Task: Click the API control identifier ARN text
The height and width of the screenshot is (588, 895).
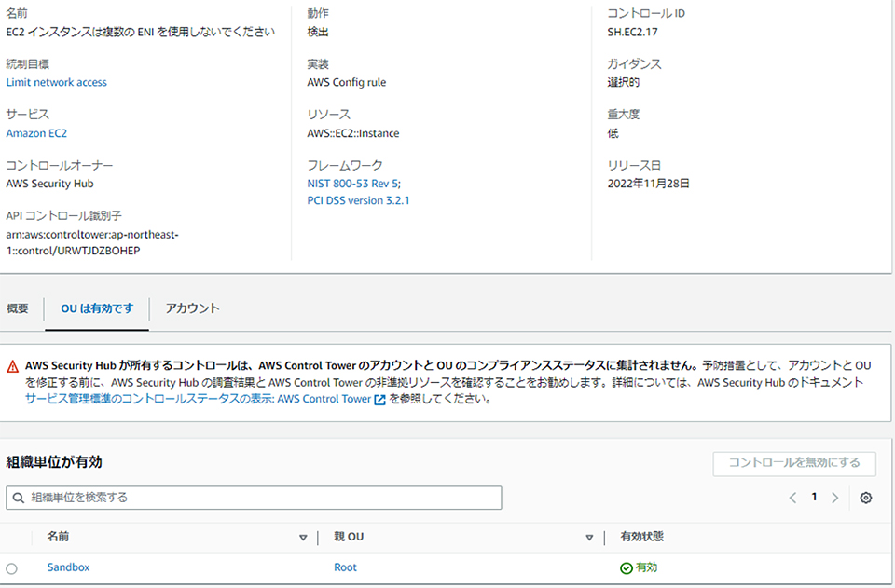Action: pos(92,243)
